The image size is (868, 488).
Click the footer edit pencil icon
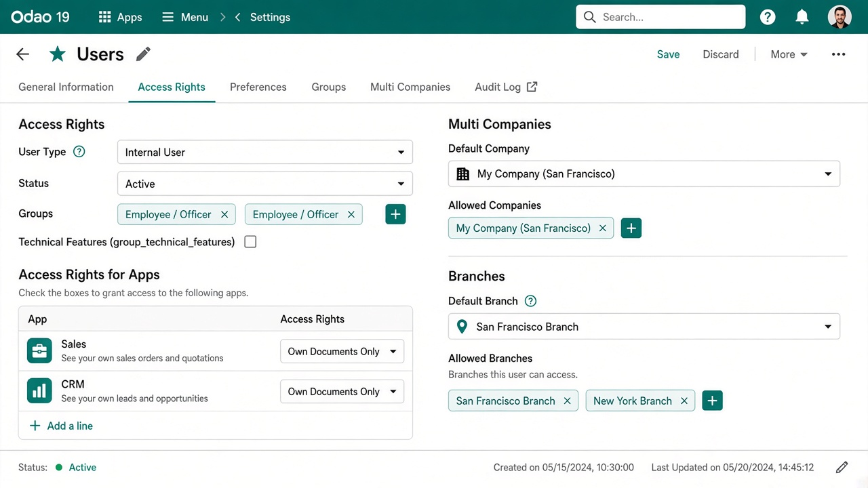842,467
